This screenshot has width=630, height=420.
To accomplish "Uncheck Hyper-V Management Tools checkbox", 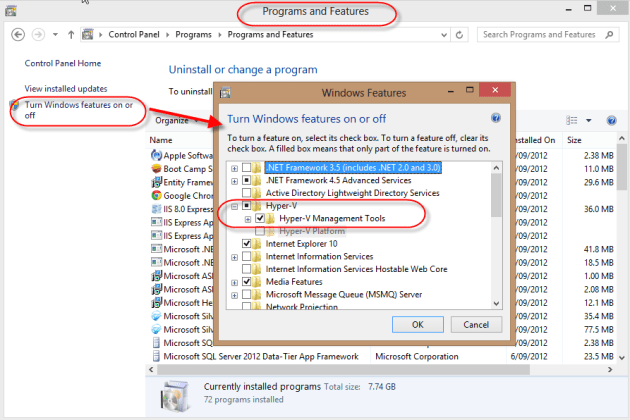I will click(x=260, y=218).
